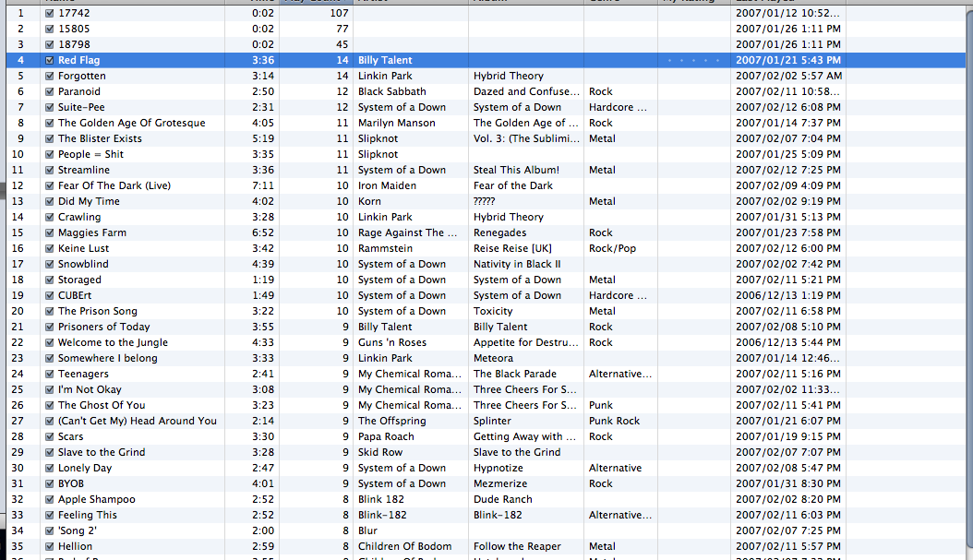Screen dimensions: 973x560
Task: Select the song Keine Lust
Action: 83,248
